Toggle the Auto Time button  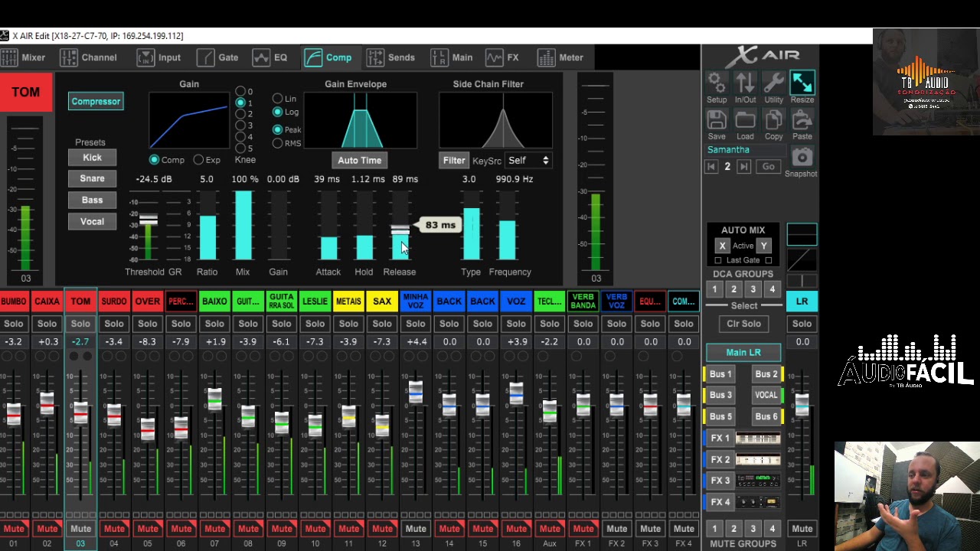click(359, 161)
